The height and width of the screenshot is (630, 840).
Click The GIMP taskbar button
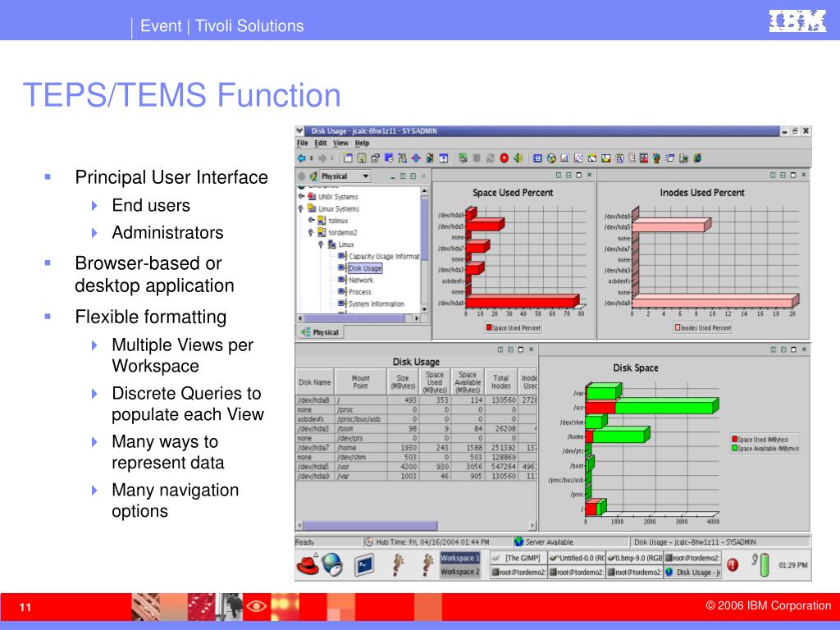point(518,558)
